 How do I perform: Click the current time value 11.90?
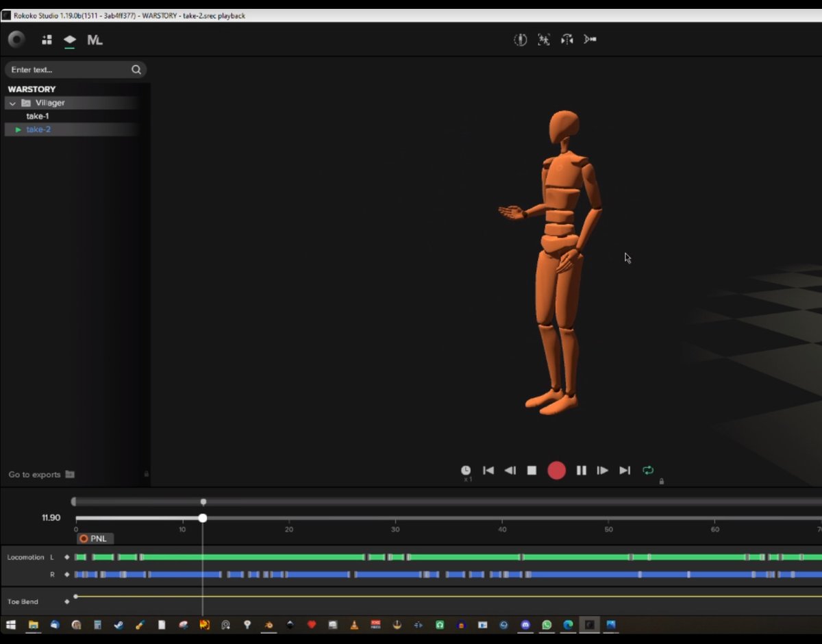click(x=51, y=518)
